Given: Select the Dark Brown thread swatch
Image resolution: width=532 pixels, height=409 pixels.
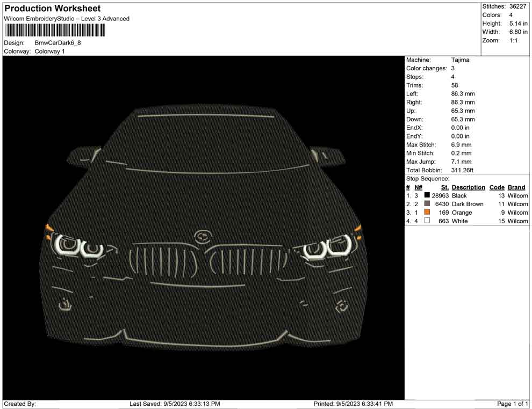Looking at the screenshot, I should (427, 204).
